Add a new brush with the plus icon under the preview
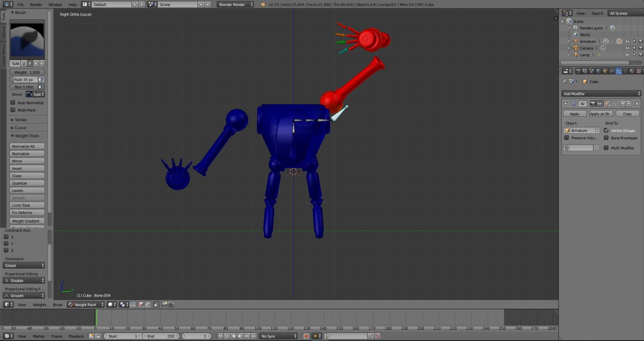 [36, 63]
